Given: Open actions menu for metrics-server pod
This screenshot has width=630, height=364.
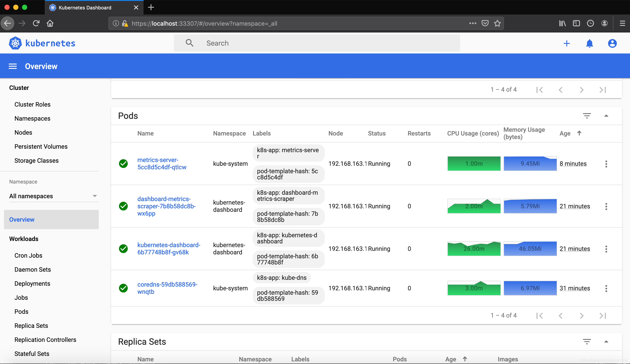Looking at the screenshot, I should click(x=606, y=164).
